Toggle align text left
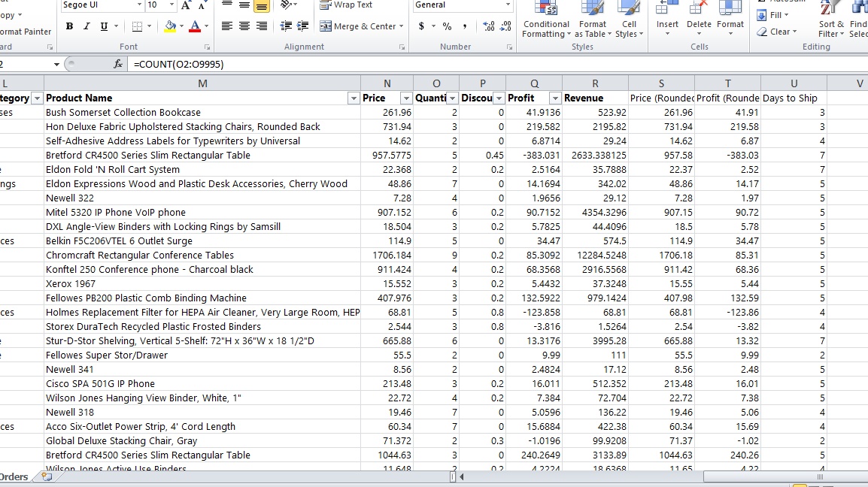 [x=226, y=26]
